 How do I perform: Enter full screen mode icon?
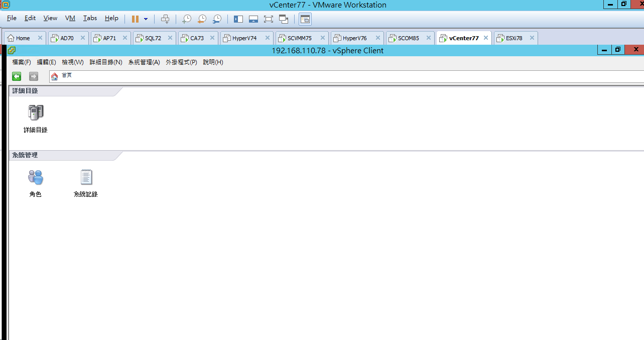tap(269, 19)
